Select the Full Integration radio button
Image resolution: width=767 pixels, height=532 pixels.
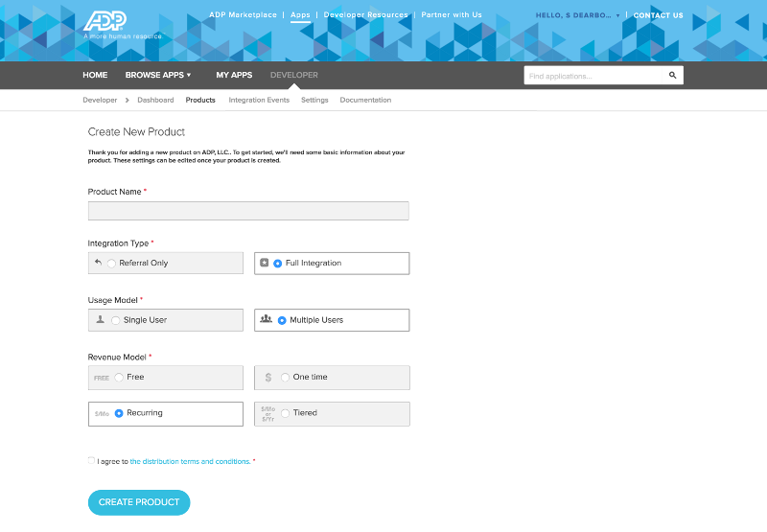[277, 264]
